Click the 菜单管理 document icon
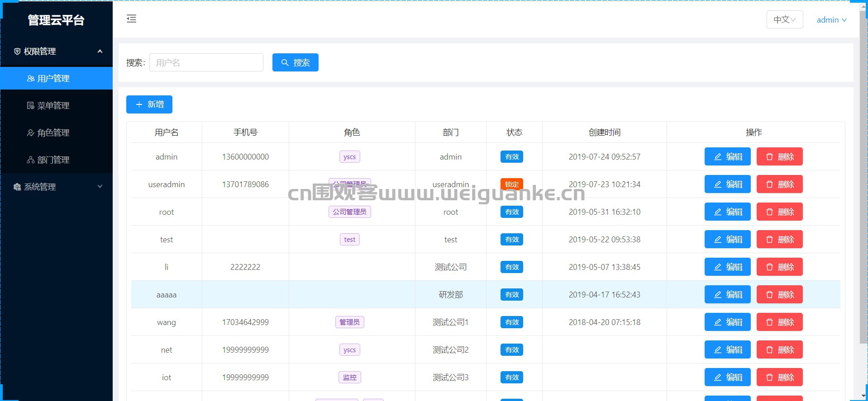The width and height of the screenshot is (868, 401). pos(31,106)
